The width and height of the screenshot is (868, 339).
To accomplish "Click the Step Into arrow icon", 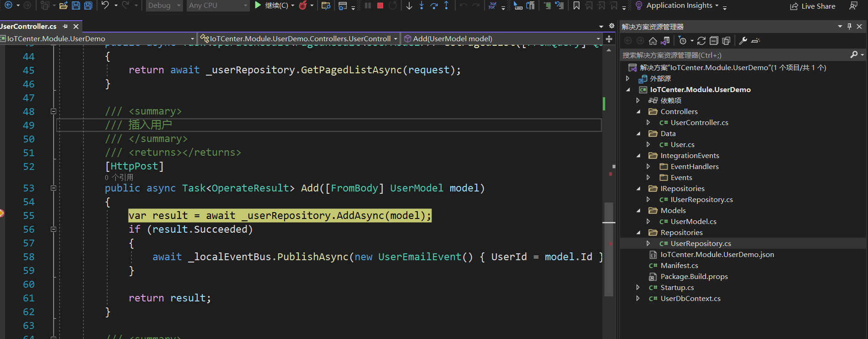I will (421, 5).
